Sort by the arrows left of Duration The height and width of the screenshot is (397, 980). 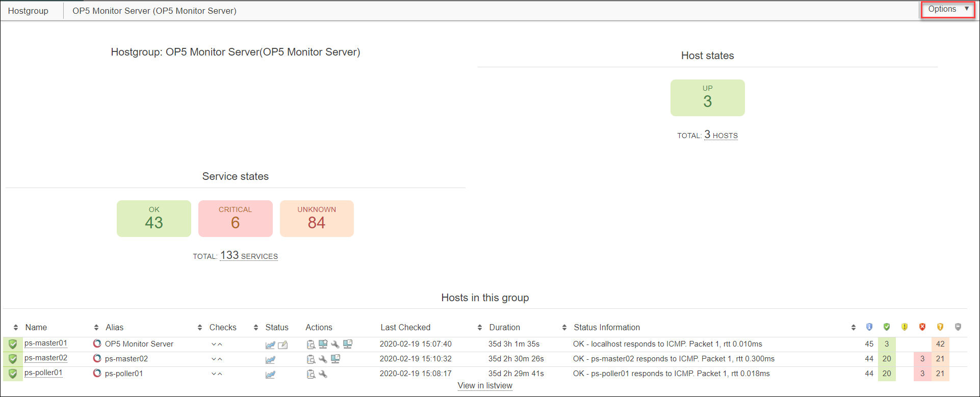coord(480,328)
